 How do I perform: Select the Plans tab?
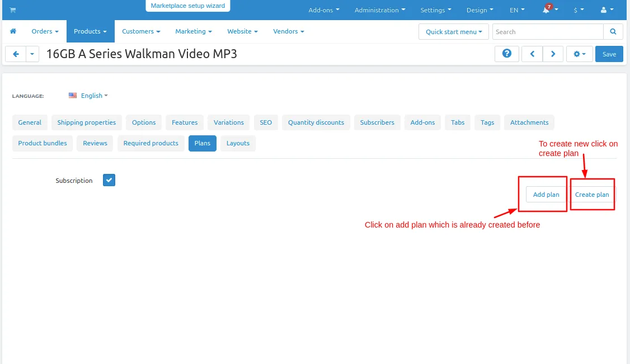click(x=203, y=143)
